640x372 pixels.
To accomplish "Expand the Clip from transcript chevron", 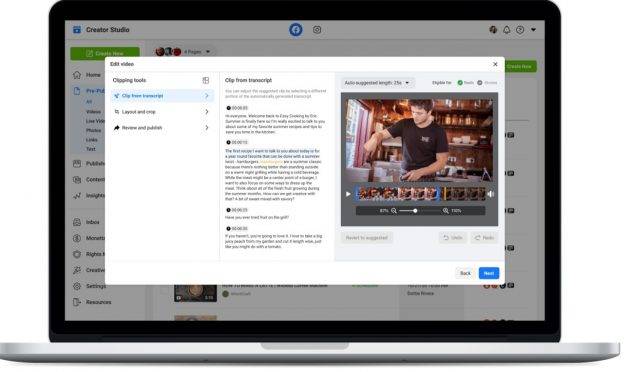I will pyautogui.click(x=207, y=96).
